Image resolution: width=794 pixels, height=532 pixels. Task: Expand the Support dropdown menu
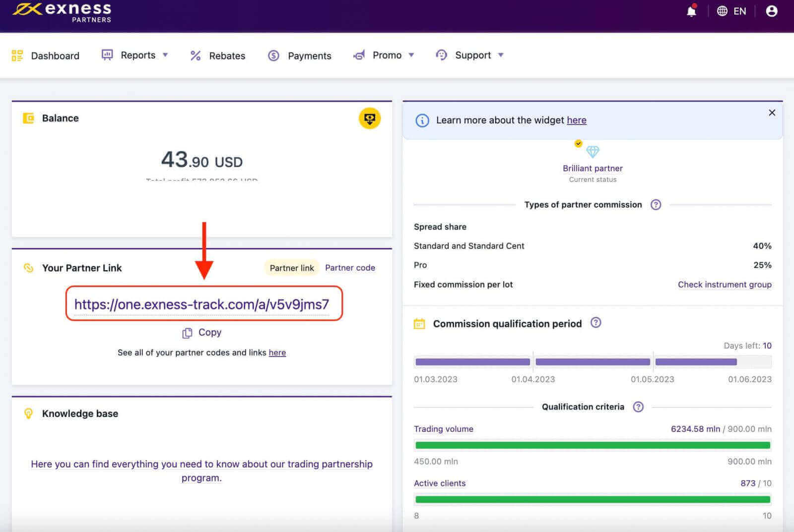[x=469, y=55]
